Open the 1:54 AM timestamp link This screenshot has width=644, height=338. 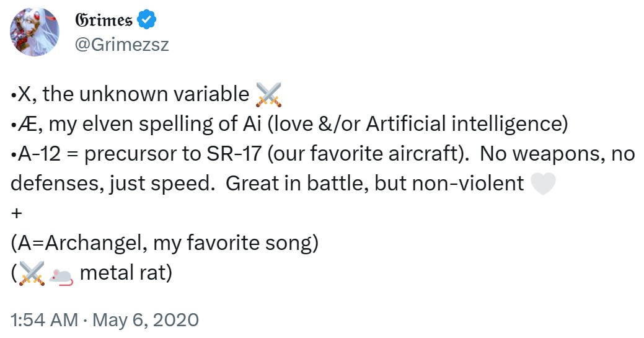[x=44, y=320]
